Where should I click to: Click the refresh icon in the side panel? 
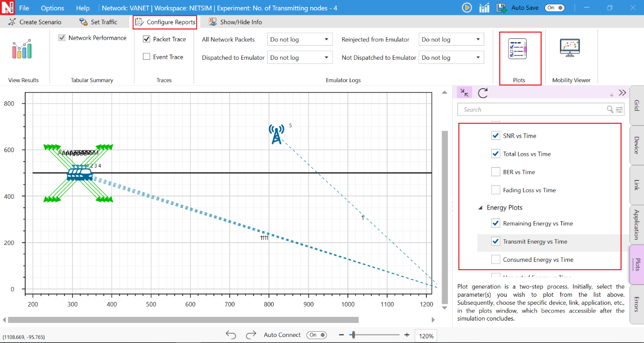point(483,93)
